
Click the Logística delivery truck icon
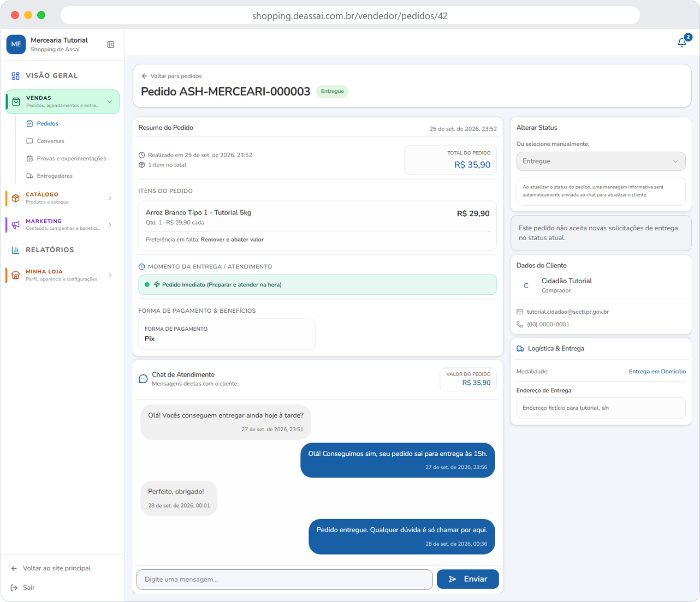(520, 349)
